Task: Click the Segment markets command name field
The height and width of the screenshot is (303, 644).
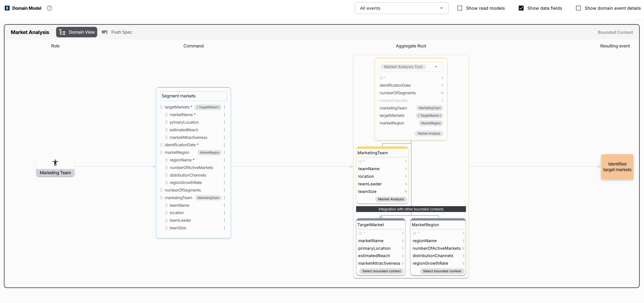Action: point(193,96)
